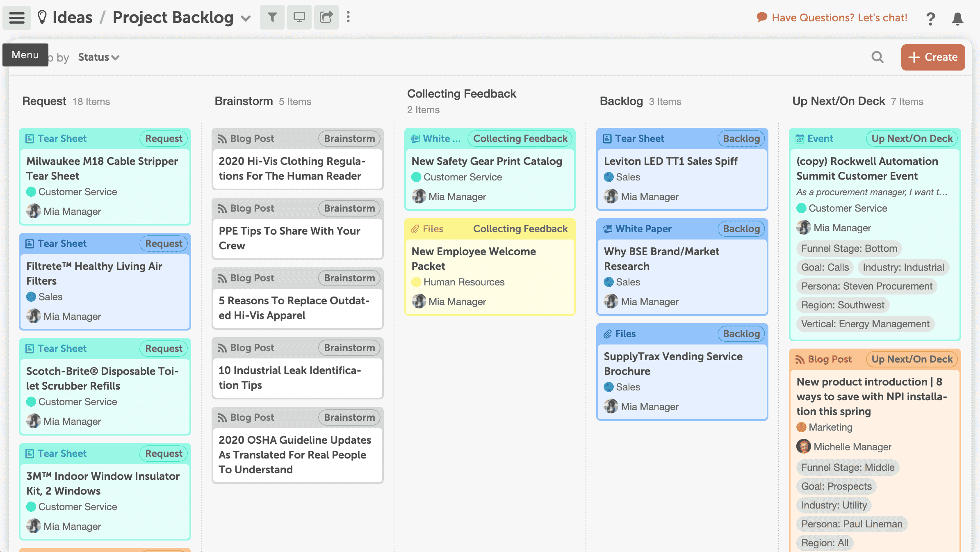Click the help question mark icon
Viewport: 980px width, 552px height.
click(x=930, y=18)
